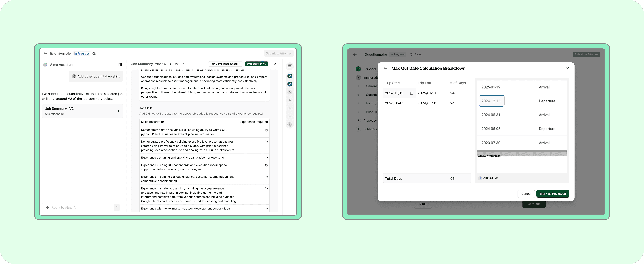Go to previous job summary version
Screen dimensions: 644x264
(x=170, y=64)
